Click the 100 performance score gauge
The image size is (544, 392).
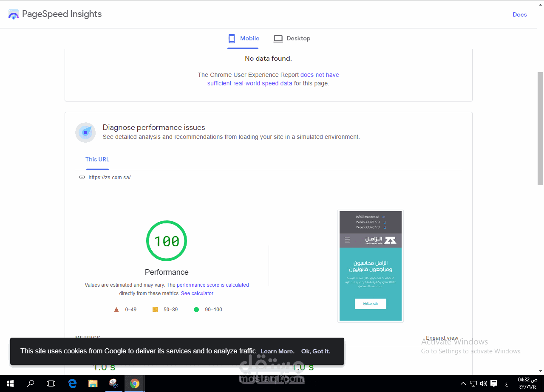click(x=167, y=241)
